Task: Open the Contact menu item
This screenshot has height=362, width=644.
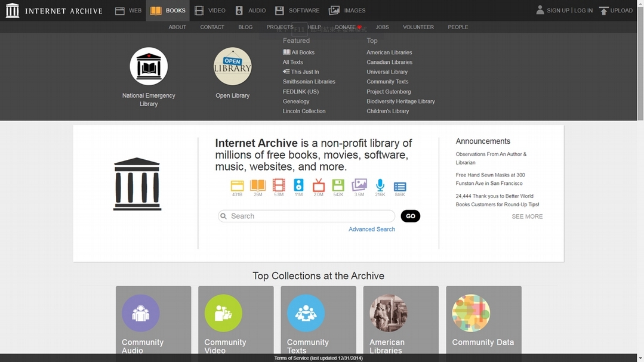Action: pos(212,27)
